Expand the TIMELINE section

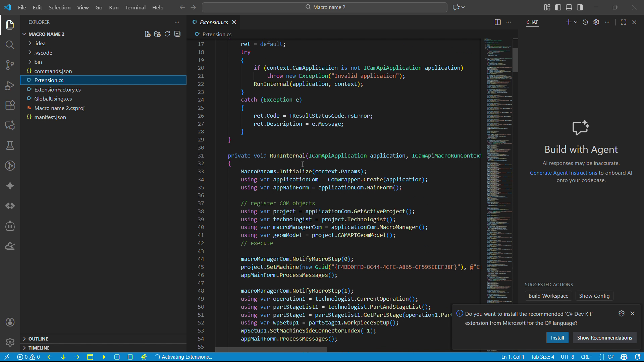pos(103,348)
